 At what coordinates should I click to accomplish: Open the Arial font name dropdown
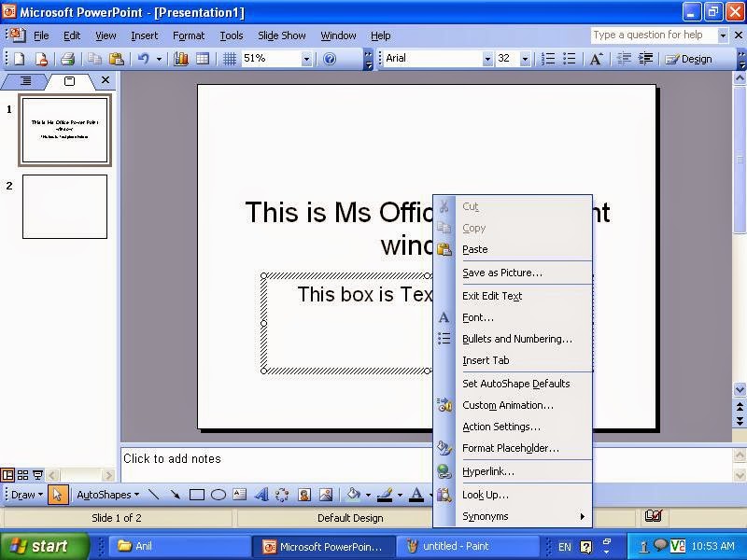486,59
